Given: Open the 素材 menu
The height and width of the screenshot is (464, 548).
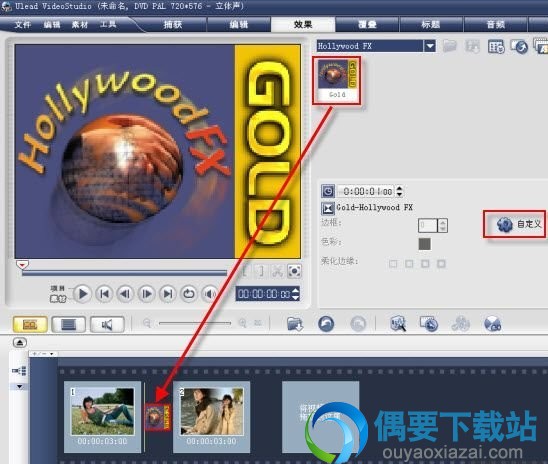Looking at the screenshot, I should (80, 24).
